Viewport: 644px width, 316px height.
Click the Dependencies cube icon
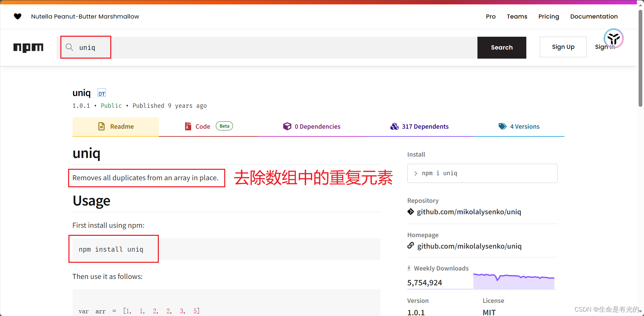click(287, 126)
